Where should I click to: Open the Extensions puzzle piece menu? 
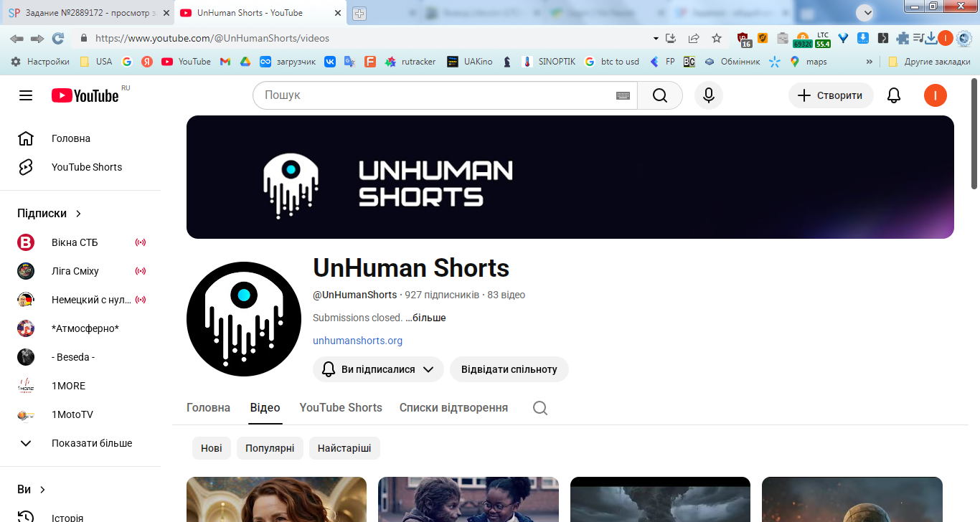click(x=903, y=38)
